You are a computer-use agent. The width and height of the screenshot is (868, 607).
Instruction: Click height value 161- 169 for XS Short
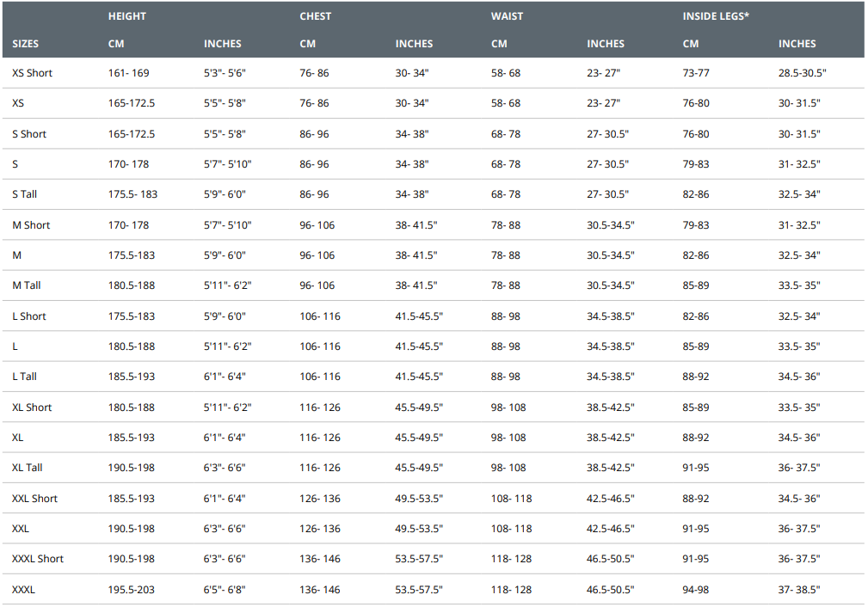click(x=128, y=73)
